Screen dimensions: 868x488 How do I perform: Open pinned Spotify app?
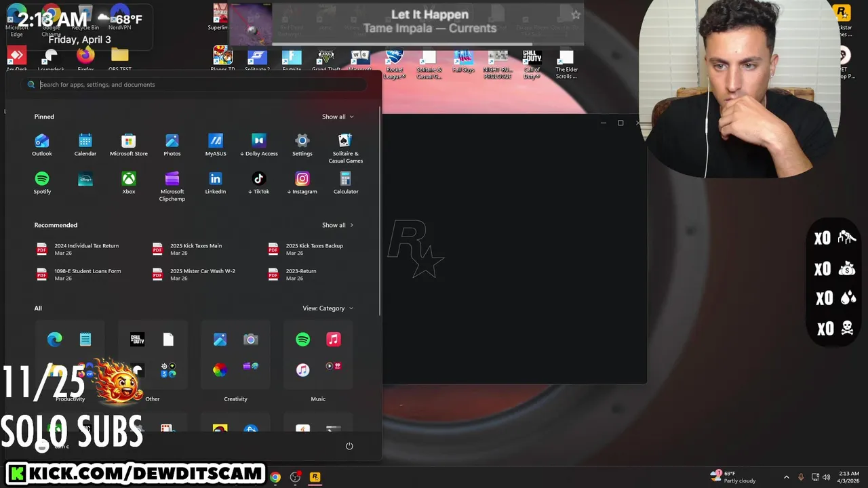42,183
